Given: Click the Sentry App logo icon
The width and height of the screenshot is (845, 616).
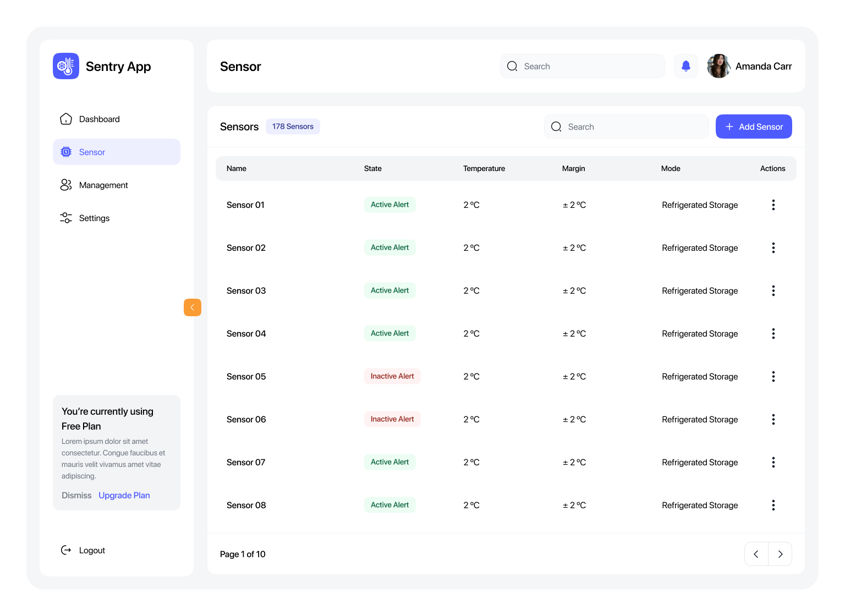Looking at the screenshot, I should point(65,65).
